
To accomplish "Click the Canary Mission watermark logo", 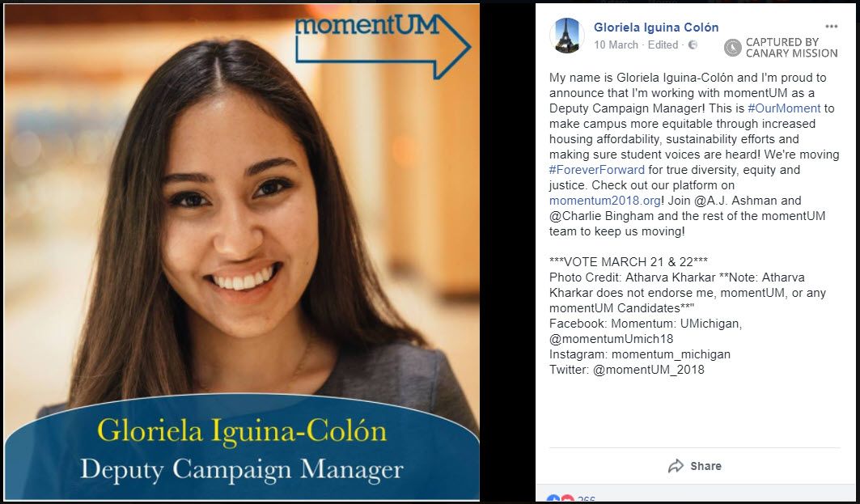I will [733, 48].
